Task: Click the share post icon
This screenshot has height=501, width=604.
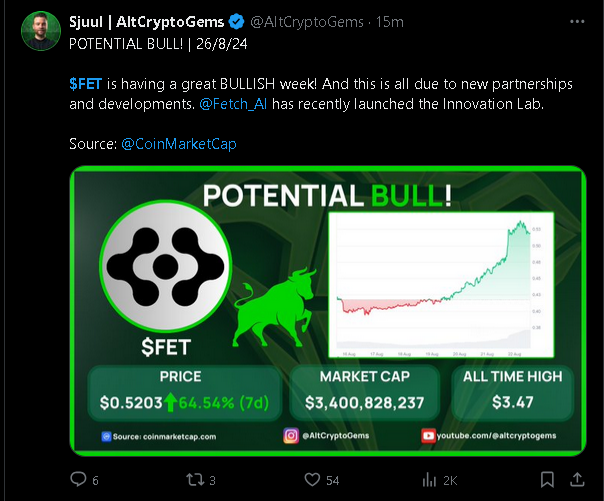Action: point(575,481)
